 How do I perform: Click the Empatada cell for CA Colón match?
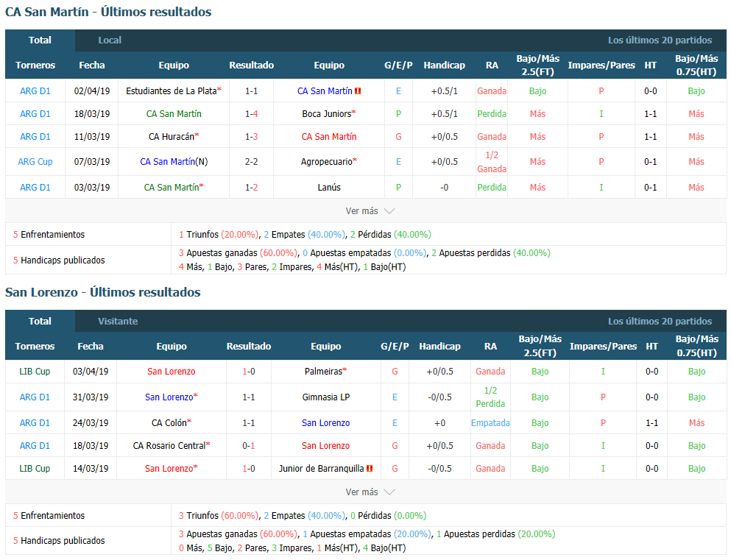tap(490, 423)
